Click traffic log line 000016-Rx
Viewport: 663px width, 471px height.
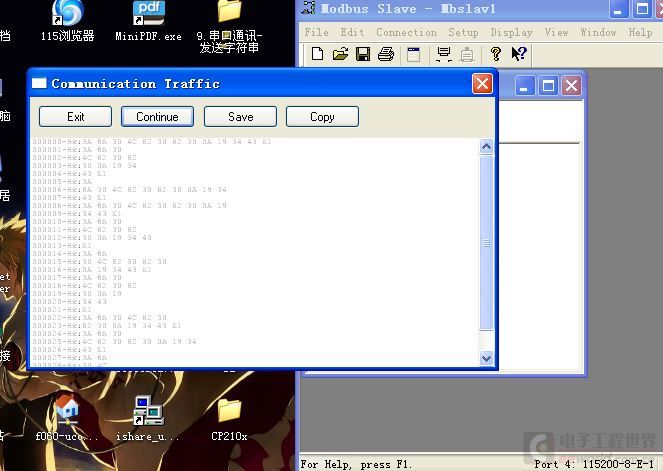[x=92, y=270]
